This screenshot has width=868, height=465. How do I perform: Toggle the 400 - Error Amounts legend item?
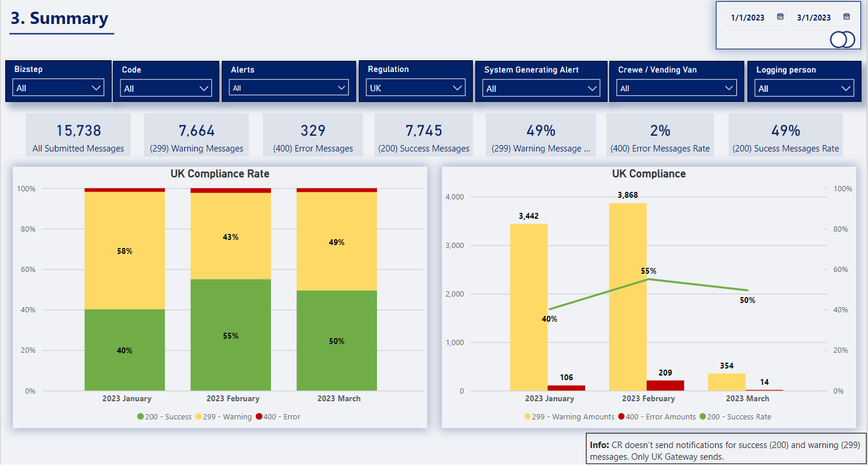(x=657, y=417)
